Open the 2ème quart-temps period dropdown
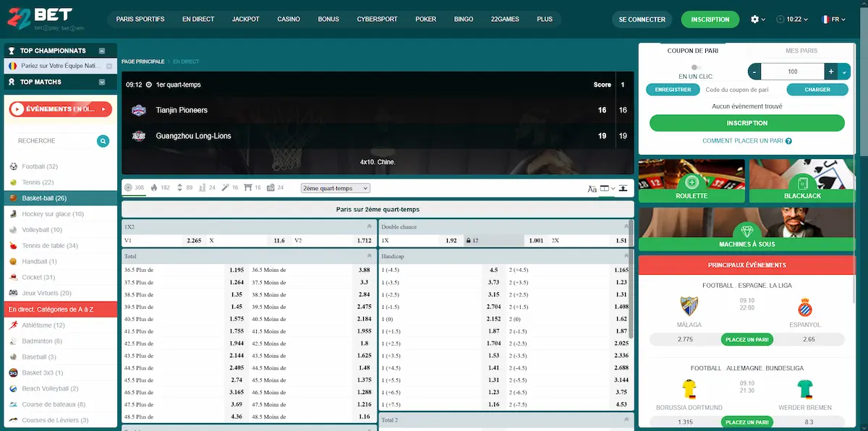Screen dimensions: 868x431 click(335, 188)
